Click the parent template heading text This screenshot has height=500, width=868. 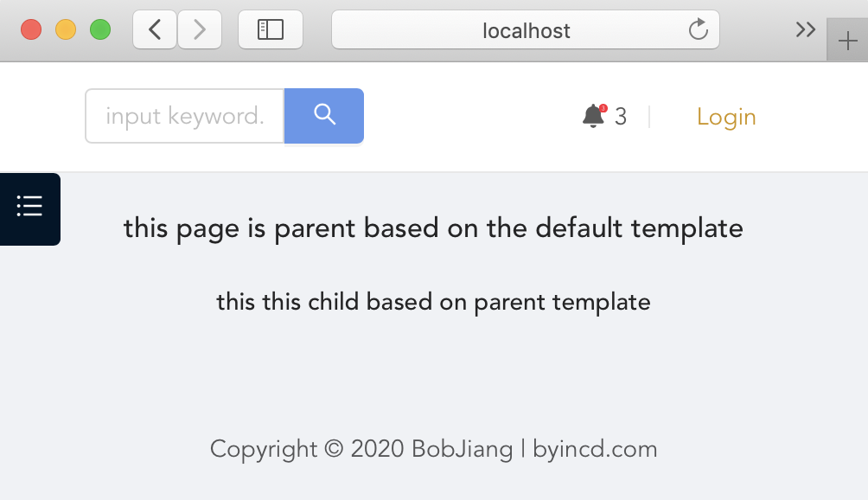click(433, 228)
